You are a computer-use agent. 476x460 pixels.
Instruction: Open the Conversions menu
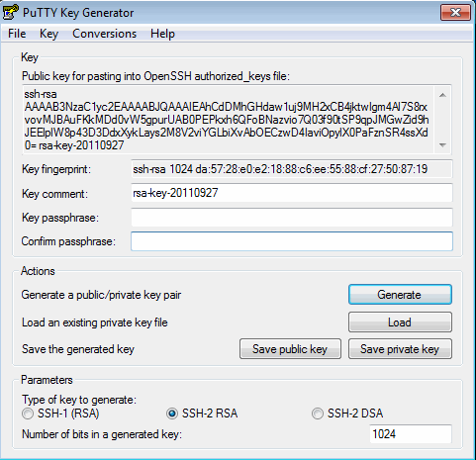click(x=104, y=34)
